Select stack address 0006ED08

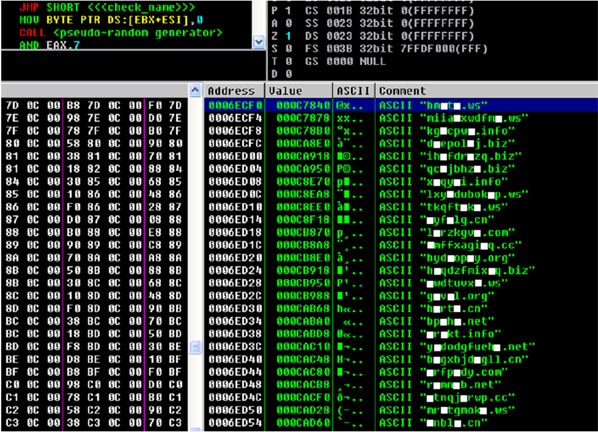tap(235, 181)
